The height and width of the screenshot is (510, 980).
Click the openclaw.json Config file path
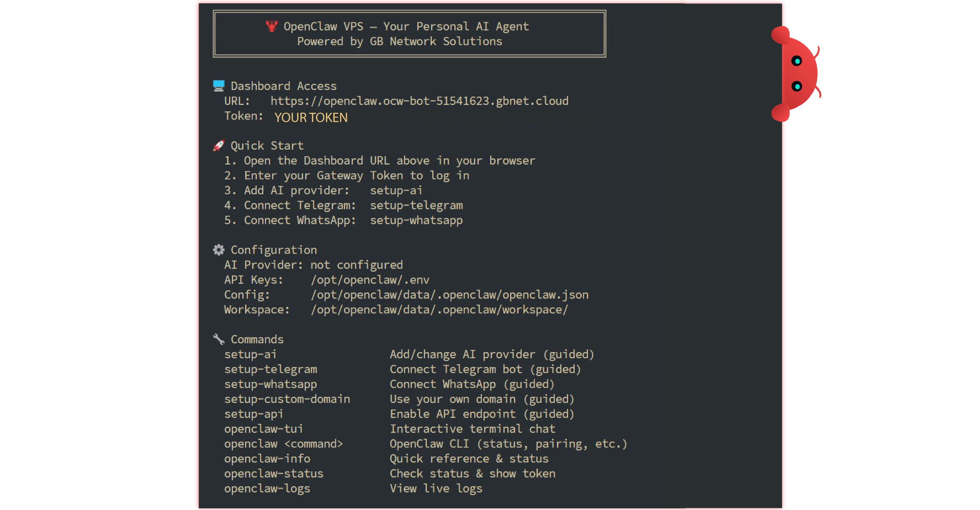tap(450, 295)
